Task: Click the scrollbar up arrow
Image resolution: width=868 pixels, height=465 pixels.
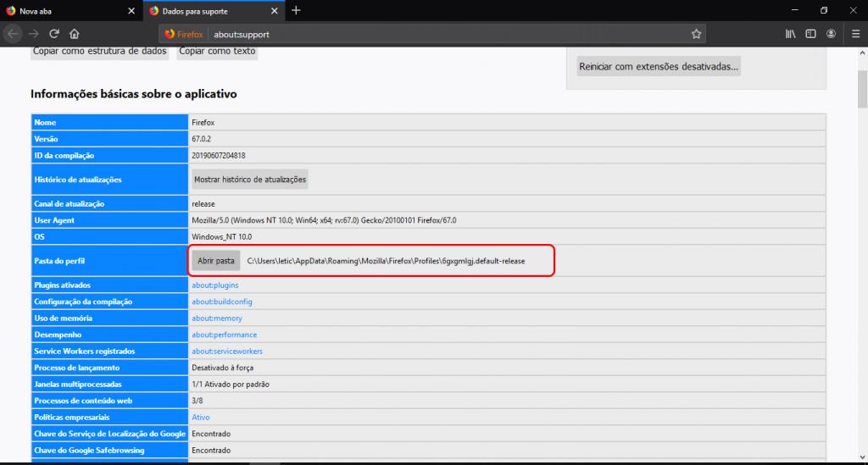Action: click(862, 53)
